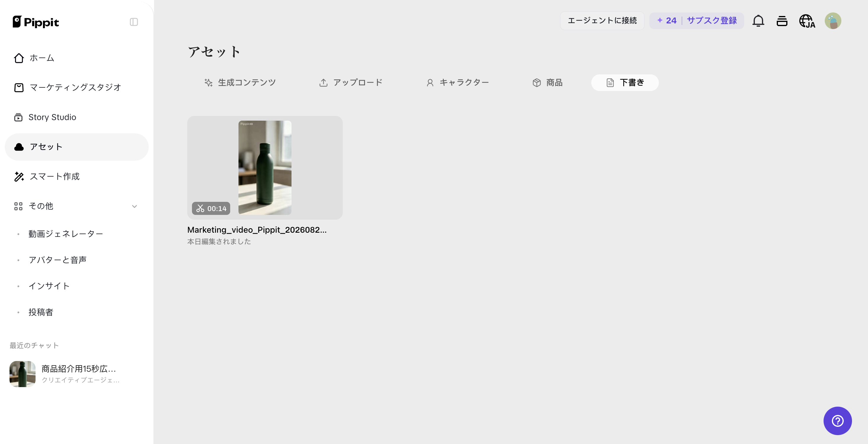Open notifications bell icon
The width and height of the screenshot is (868, 444).
758,21
